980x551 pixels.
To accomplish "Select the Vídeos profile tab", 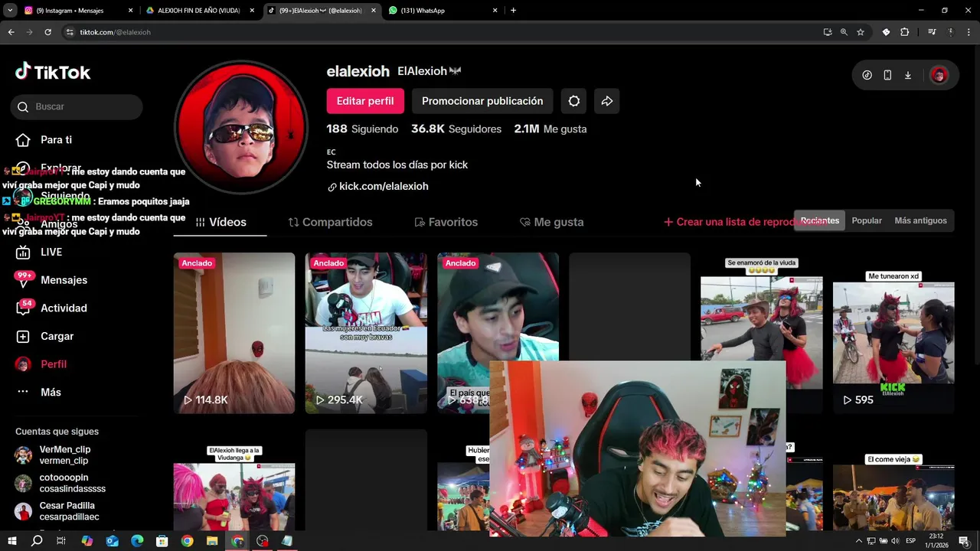I will point(220,222).
